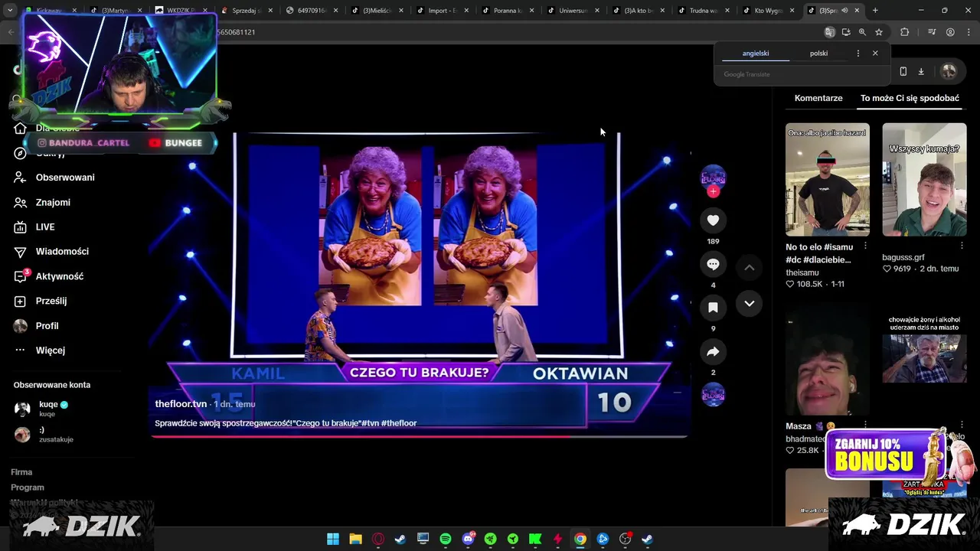
Task: Open Znajomi in the sidebar
Action: pyautogui.click(x=53, y=202)
